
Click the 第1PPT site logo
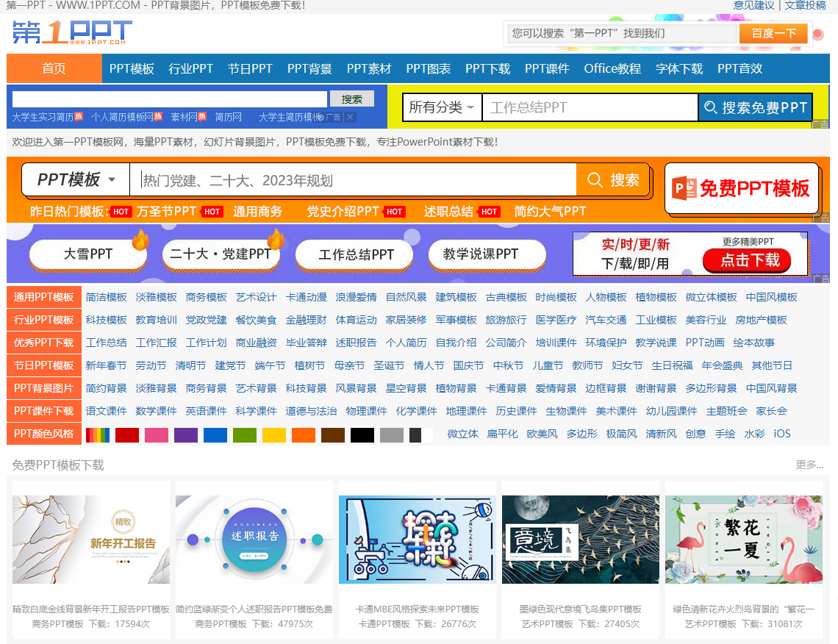[x=72, y=32]
